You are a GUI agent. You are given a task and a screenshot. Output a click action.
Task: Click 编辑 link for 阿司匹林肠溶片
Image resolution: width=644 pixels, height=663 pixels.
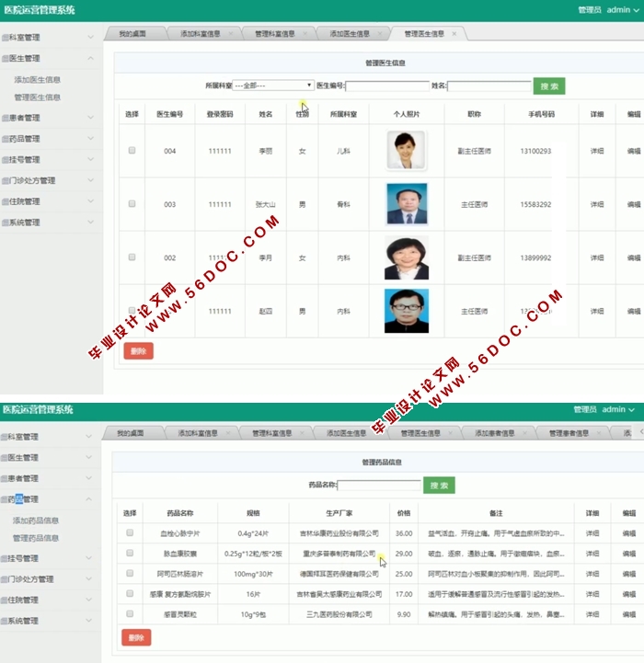pos(629,574)
